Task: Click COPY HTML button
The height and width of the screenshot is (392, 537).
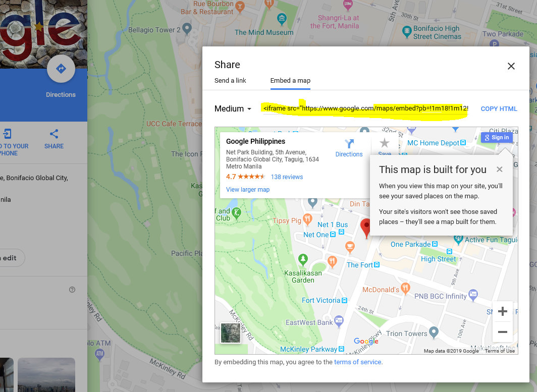Action: (x=499, y=108)
